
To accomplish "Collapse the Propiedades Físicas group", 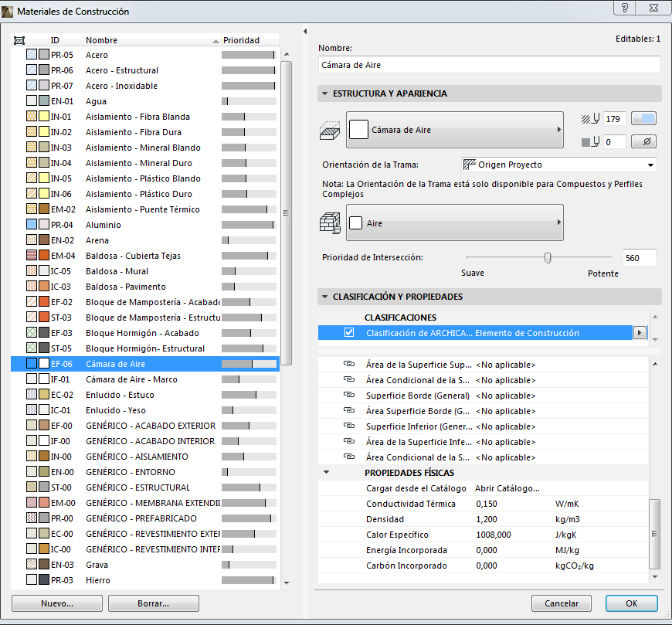I will pyautogui.click(x=327, y=473).
